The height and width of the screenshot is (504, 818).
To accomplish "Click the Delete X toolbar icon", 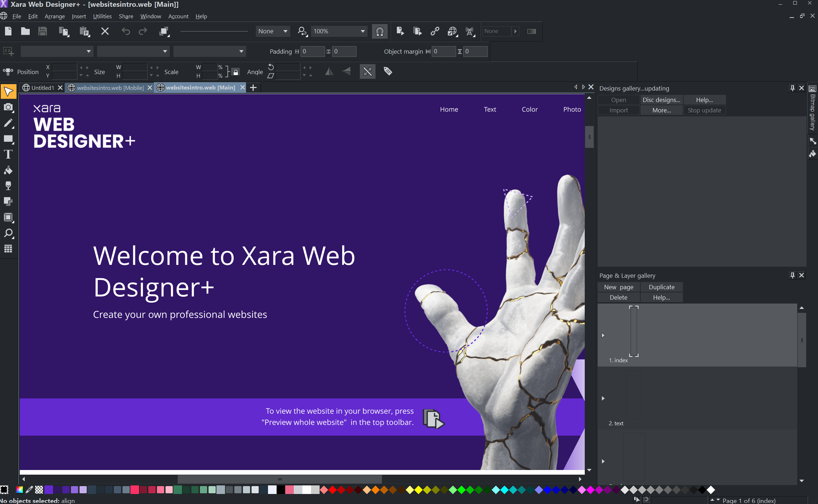I will [105, 31].
